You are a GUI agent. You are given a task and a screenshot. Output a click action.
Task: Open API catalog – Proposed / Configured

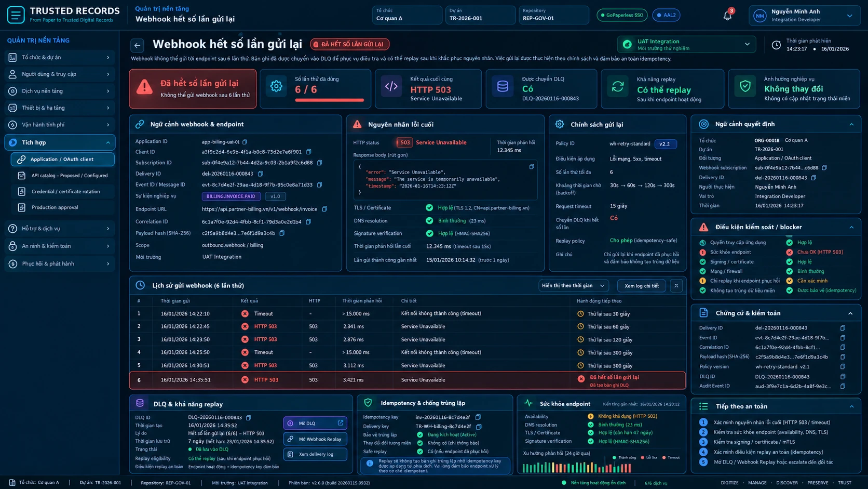pos(63,176)
